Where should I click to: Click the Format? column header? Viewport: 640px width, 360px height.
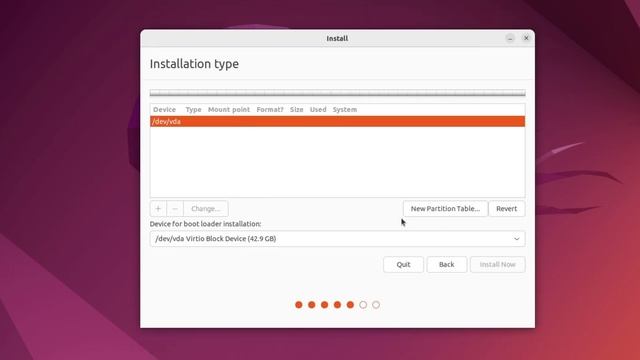[x=270, y=109]
